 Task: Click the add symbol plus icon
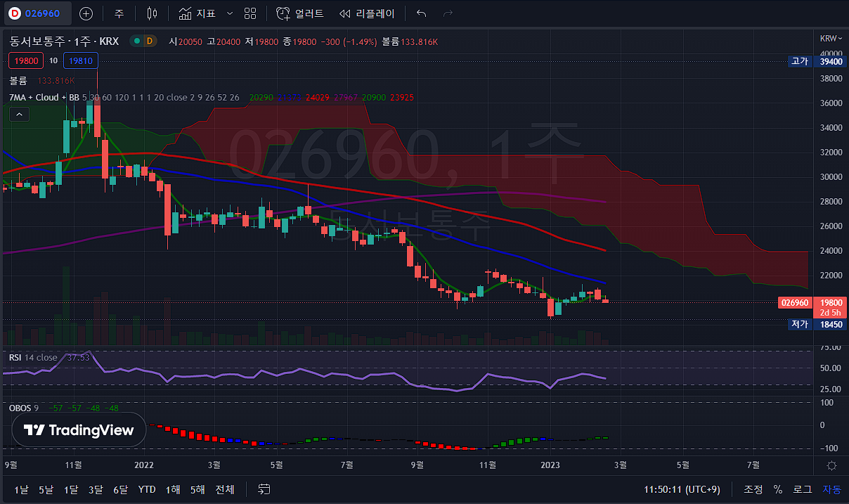point(86,13)
